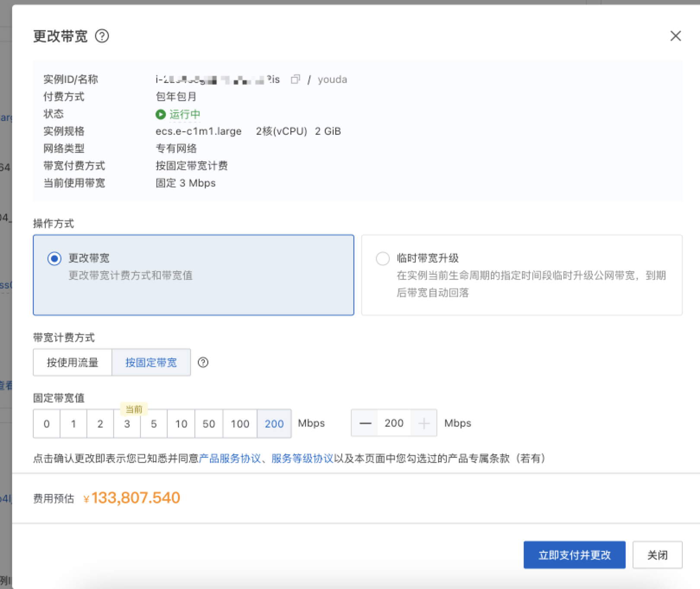
Task: Close the dialog with the X icon
Action: click(x=675, y=36)
